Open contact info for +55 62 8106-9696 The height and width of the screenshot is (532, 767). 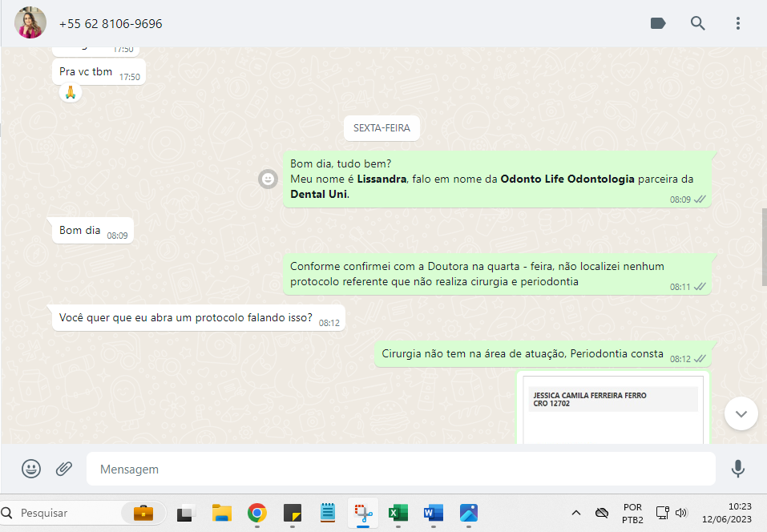(x=111, y=24)
